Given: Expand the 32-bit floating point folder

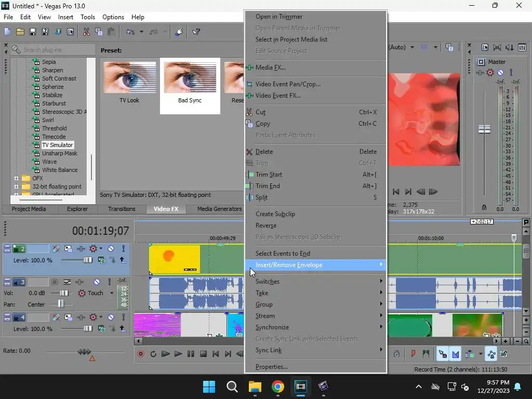Looking at the screenshot, I should 16,187.
